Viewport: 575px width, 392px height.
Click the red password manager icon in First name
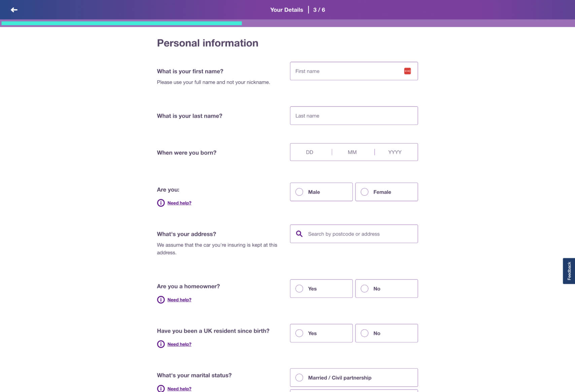pyautogui.click(x=407, y=71)
